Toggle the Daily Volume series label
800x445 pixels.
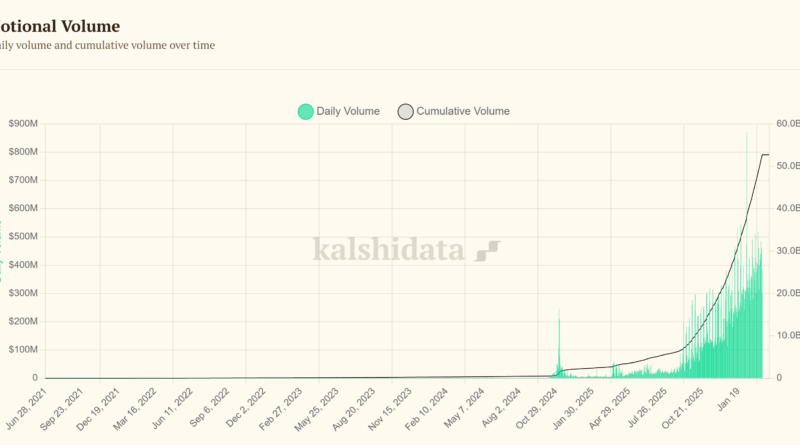pyautogui.click(x=348, y=111)
